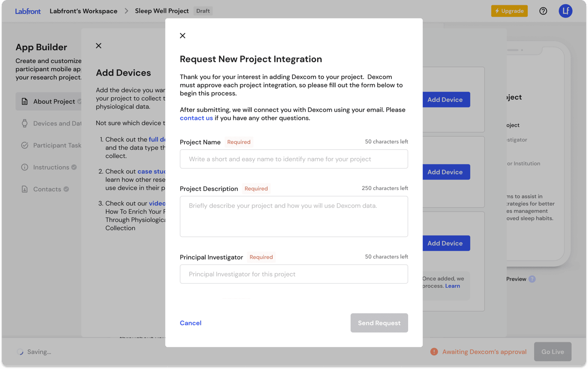The height and width of the screenshot is (369, 588).
Task: Click the warning icon beside Awaiting Dexcom's approval
Action: [x=434, y=351]
